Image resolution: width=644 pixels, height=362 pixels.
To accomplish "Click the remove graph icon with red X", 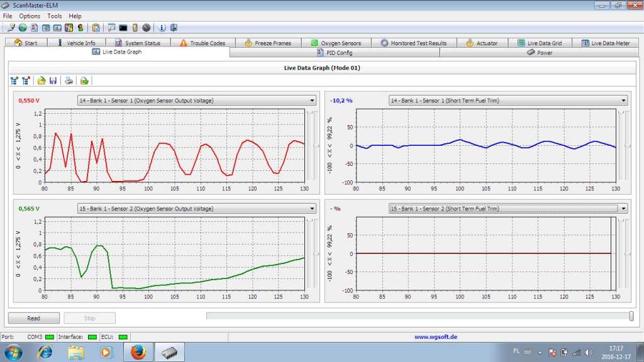I will 26,80.
